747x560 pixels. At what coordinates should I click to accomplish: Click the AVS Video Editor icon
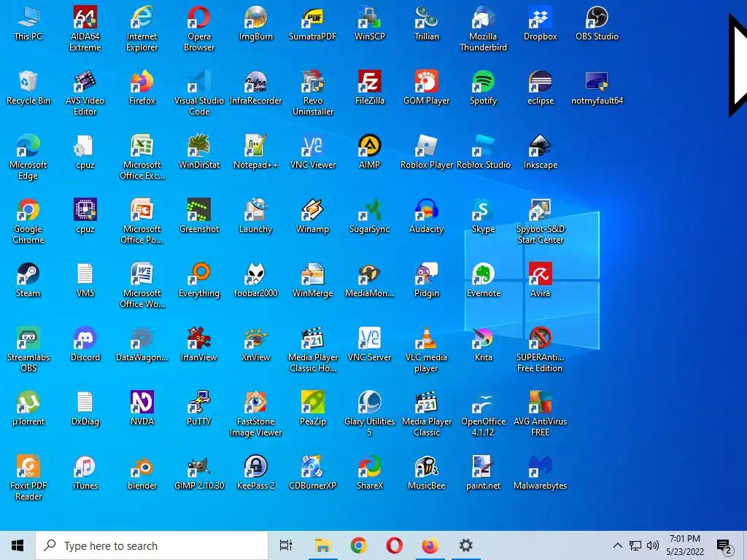85,93
